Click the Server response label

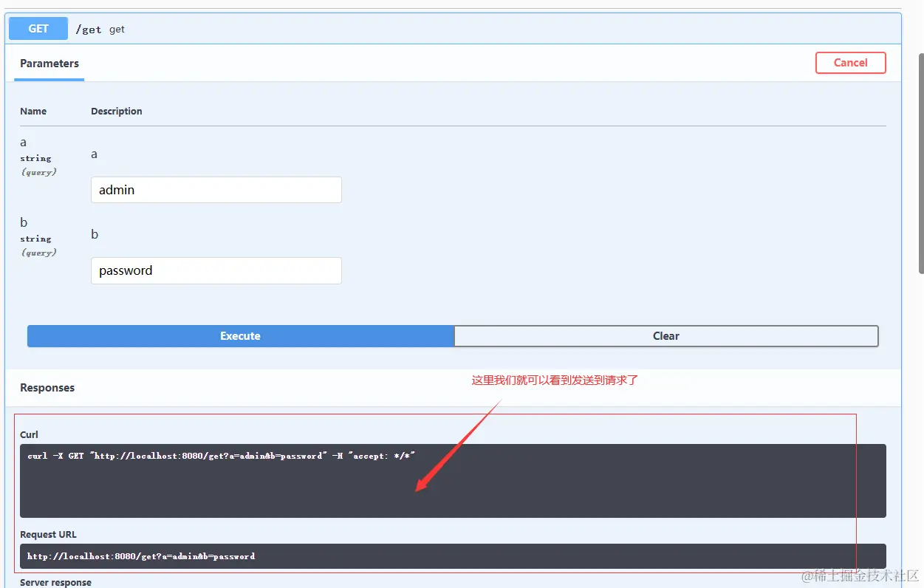coord(55,582)
